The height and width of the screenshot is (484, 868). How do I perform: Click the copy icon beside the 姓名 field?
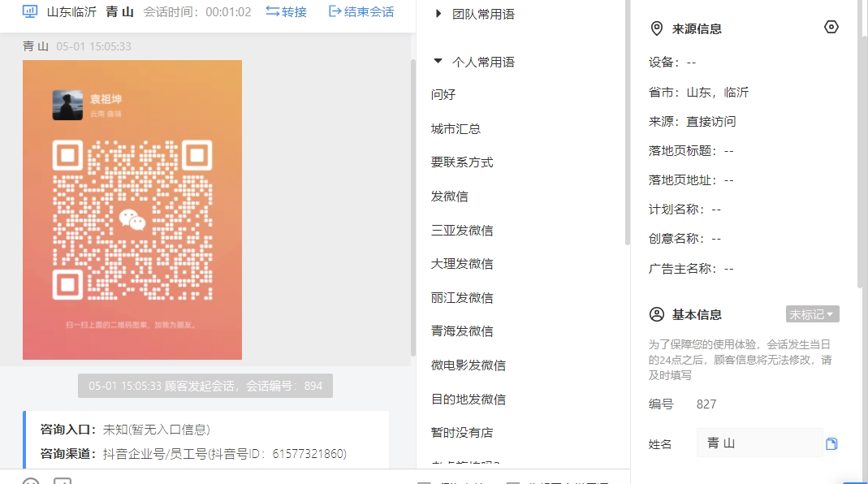point(831,443)
